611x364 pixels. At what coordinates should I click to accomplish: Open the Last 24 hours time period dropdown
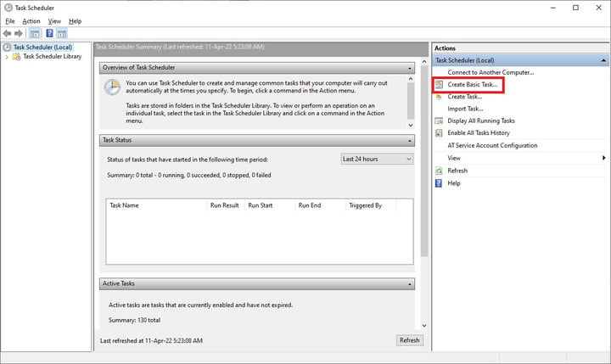(377, 159)
